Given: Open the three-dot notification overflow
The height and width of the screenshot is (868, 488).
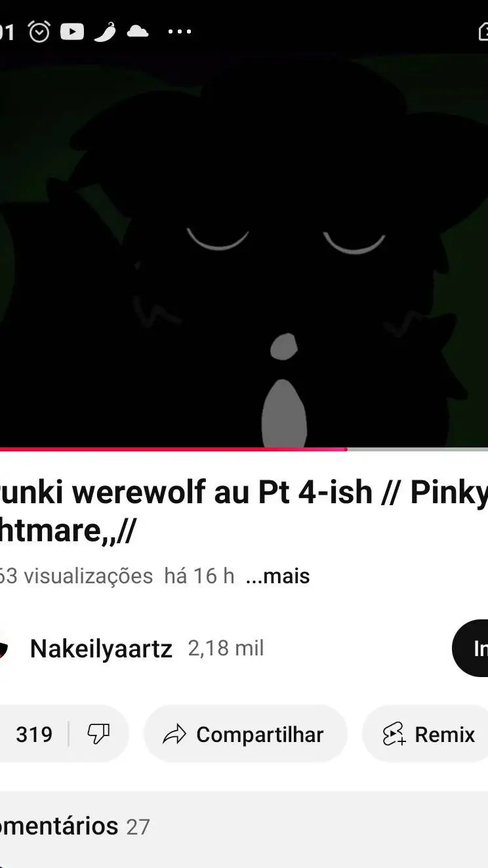Looking at the screenshot, I should tap(179, 31).
